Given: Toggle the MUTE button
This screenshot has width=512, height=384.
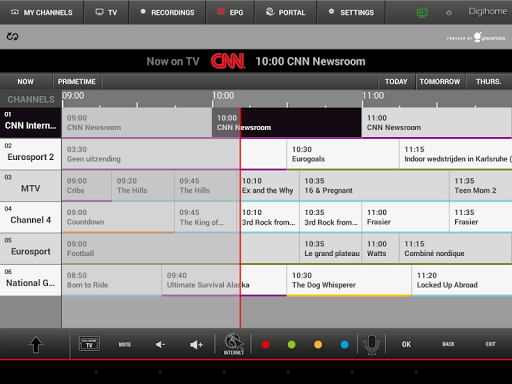Looking at the screenshot, I should 125,344.
